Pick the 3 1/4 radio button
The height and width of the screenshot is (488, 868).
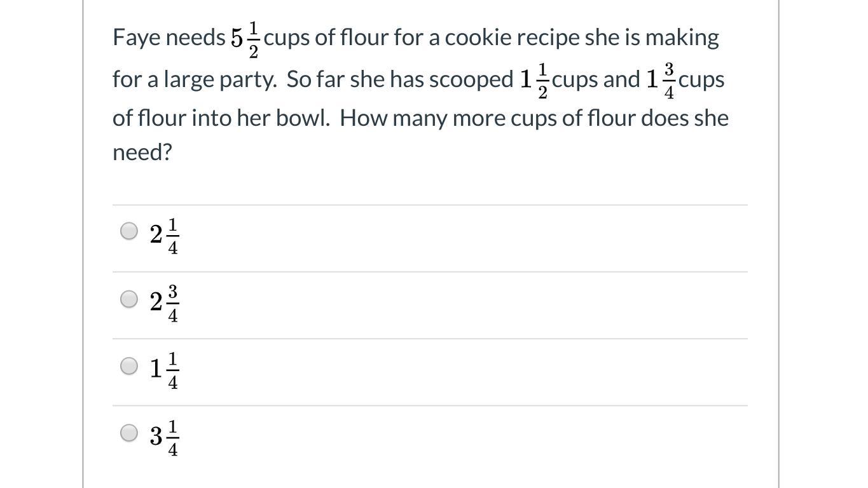point(129,433)
